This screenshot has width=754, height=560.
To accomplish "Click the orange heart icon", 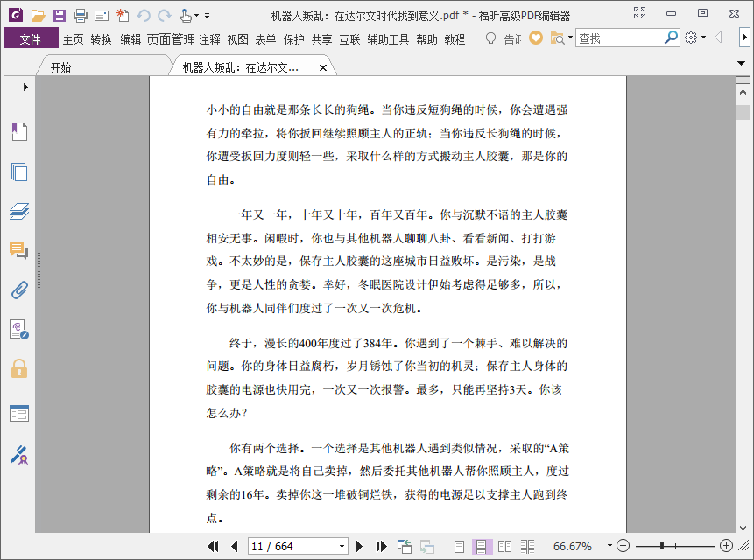I will click(x=536, y=38).
